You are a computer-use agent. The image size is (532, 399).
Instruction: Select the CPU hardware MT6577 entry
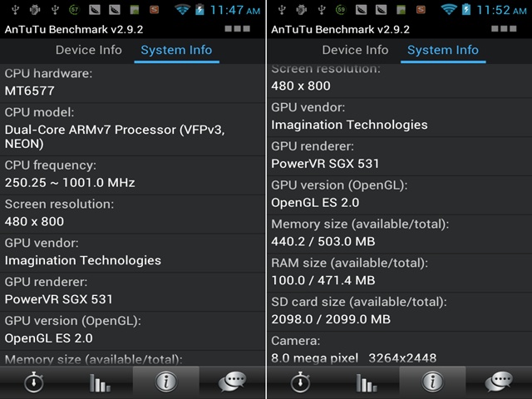tap(132, 83)
